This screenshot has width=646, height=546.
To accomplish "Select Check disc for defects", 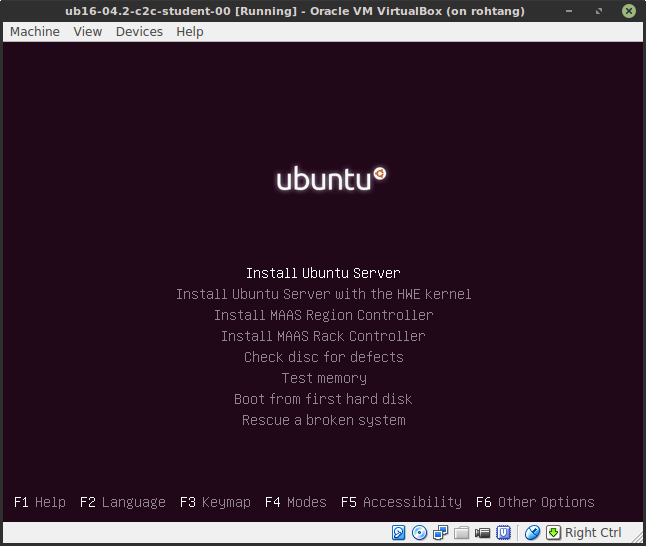I will (324, 357).
